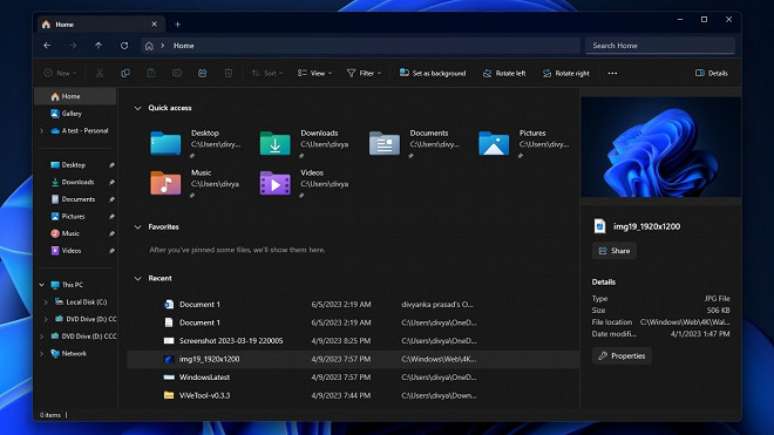Select first Document 1 in Recent
The height and width of the screenshot is (435, 774).
pos(353,305)
